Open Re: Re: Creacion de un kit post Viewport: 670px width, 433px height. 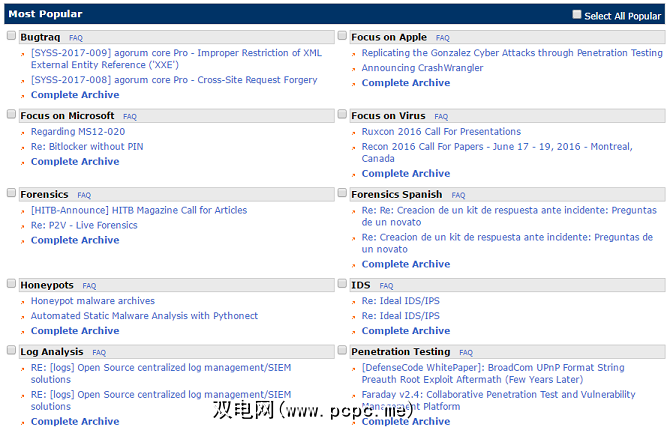pyautogui.click(x=509, y=216)
